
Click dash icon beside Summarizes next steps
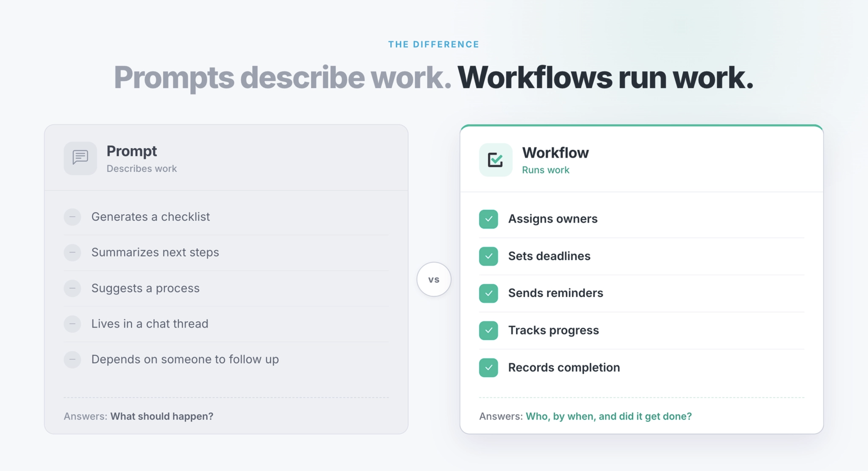(x=73, y=253)
